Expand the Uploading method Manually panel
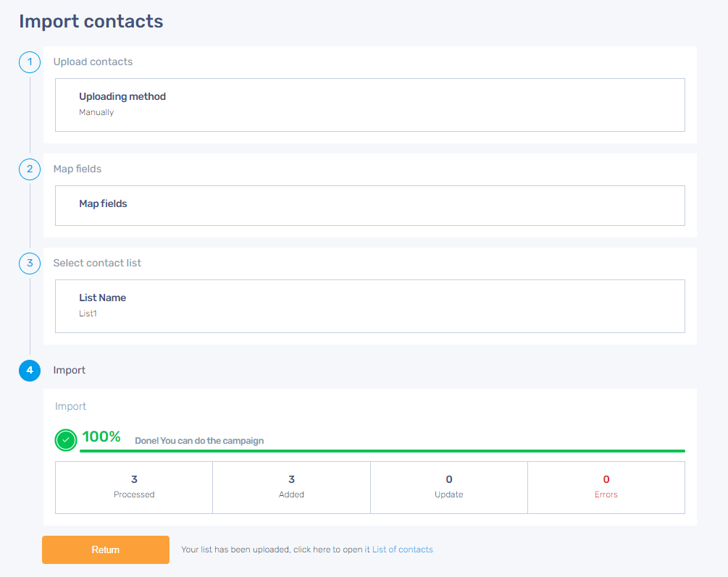This screenshot has width=728, height=577. 369,105
